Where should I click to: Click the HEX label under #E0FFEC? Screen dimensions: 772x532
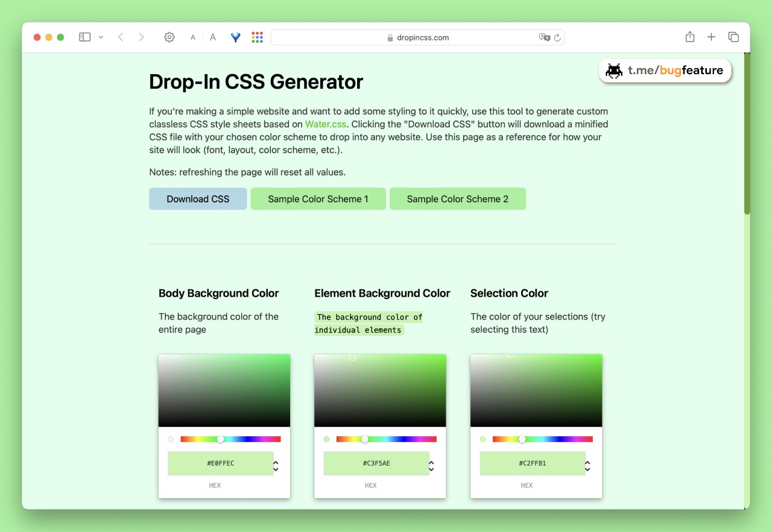[215, 486]
